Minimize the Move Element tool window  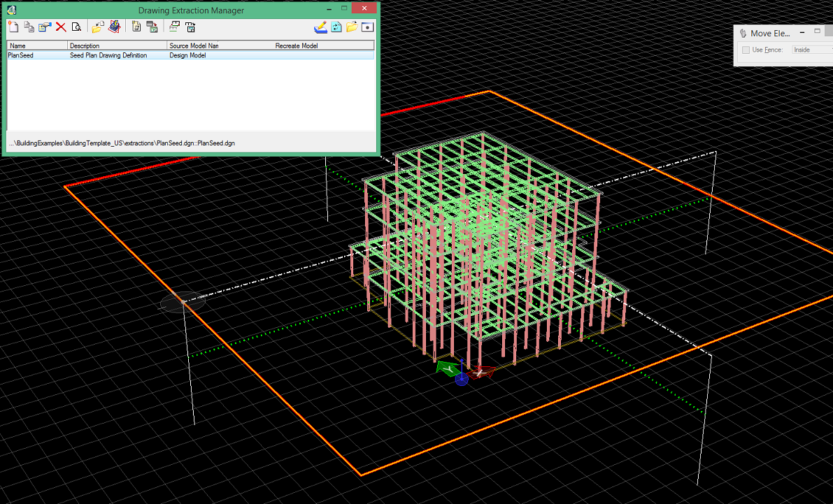click(804, 33)
